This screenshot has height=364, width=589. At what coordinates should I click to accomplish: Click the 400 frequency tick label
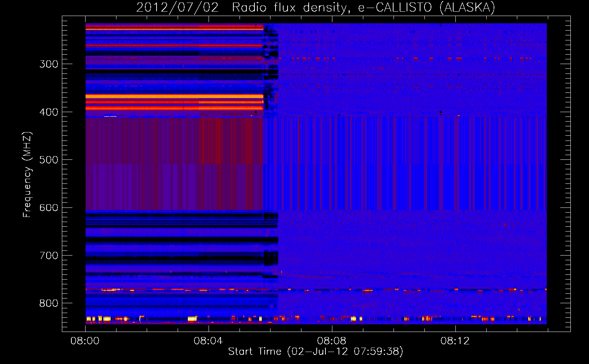[x=49, y=112]
